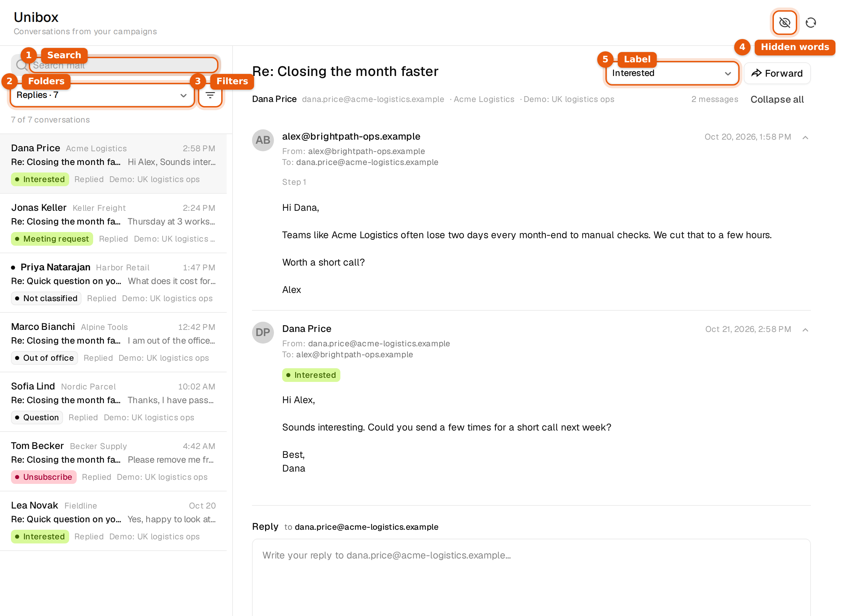Click the DP sender avatar
This screenshot has height=616, width=841.
click(263, 333)
